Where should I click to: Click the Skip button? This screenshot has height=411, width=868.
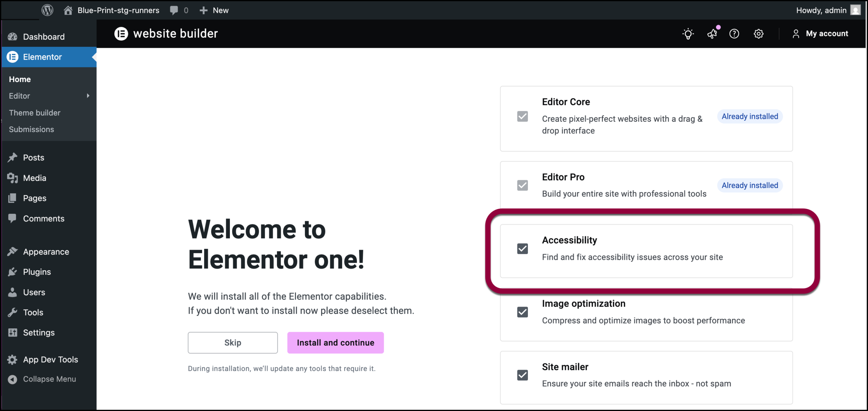(233, 343)
